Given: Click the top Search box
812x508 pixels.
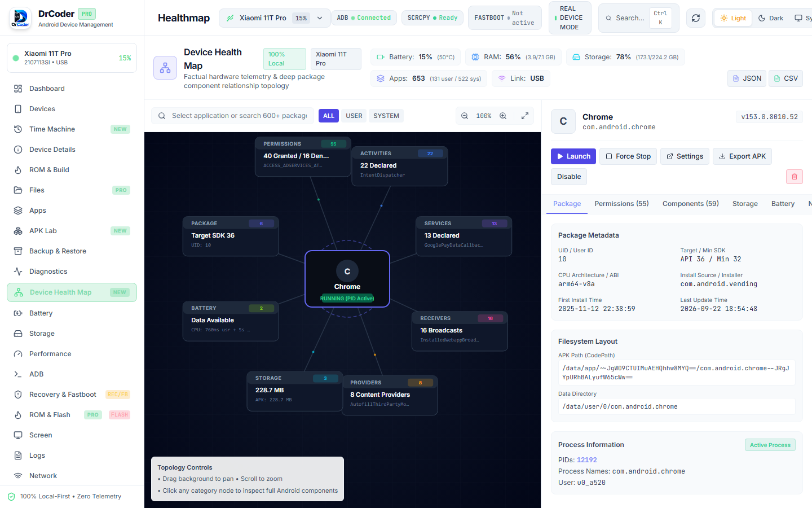Looking at the screenshot, I should point(638,18).
